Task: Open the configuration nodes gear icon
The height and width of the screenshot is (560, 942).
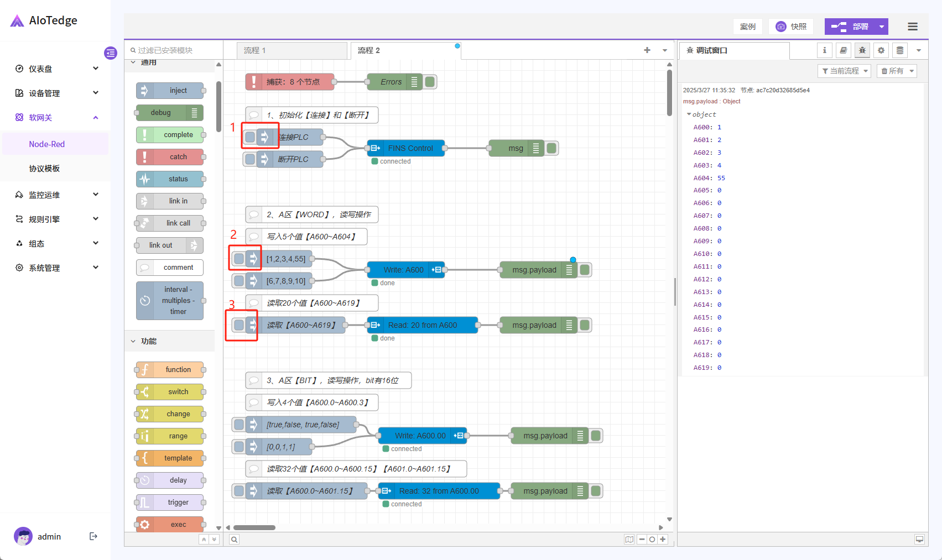Action: (x=881, y=50)
